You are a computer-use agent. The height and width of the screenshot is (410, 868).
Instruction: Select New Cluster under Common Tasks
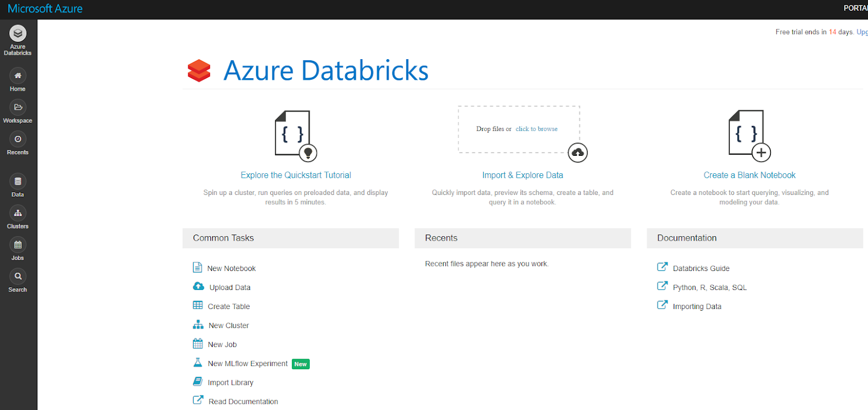click(229, 325)
